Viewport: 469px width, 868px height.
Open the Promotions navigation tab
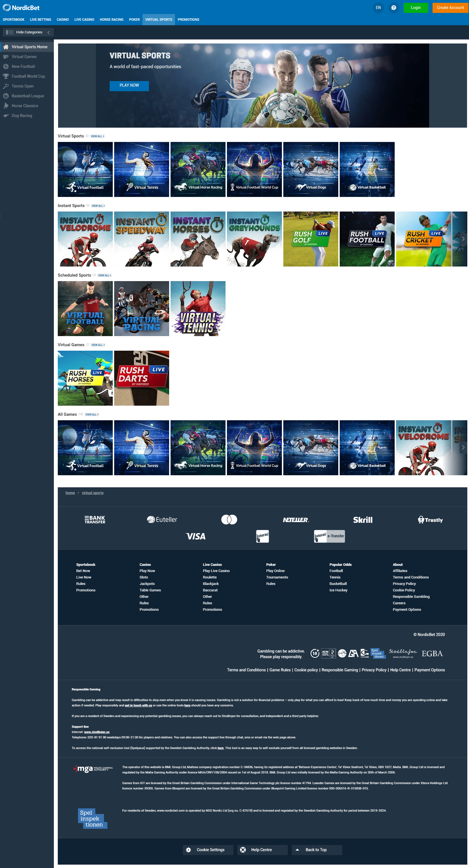(188, 20)
